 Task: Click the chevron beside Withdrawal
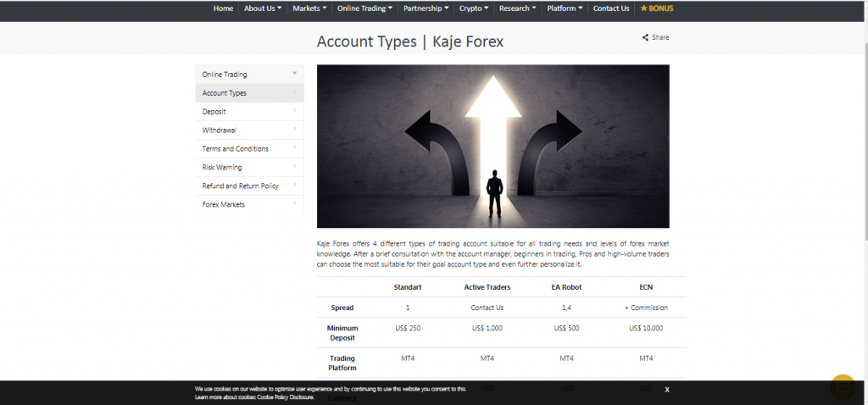point(294,129)
